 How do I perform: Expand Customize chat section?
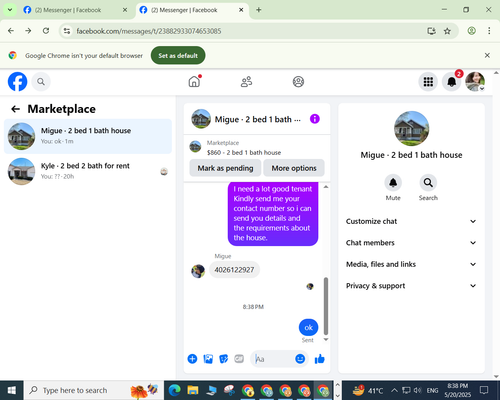(x=411, y=221)
